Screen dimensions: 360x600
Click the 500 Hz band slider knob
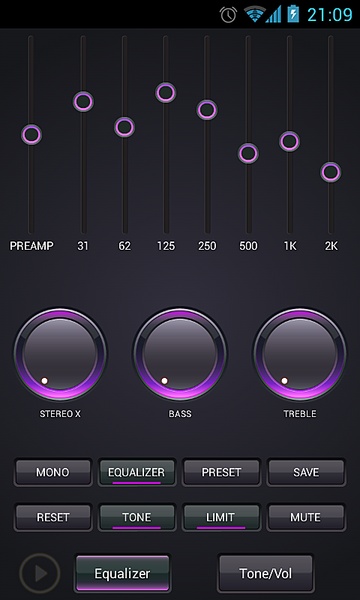click(248, 153)
